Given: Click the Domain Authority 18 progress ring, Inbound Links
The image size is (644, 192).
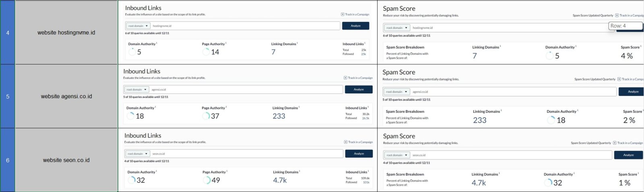Looking at the screenshot, I should [x=130, y=116].
